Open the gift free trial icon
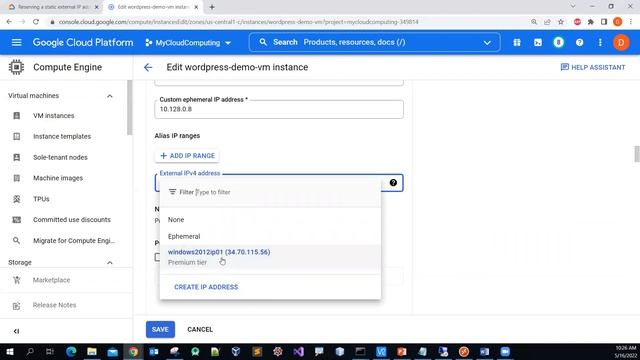This screenshot has width=640, height=360. point(517,42)
